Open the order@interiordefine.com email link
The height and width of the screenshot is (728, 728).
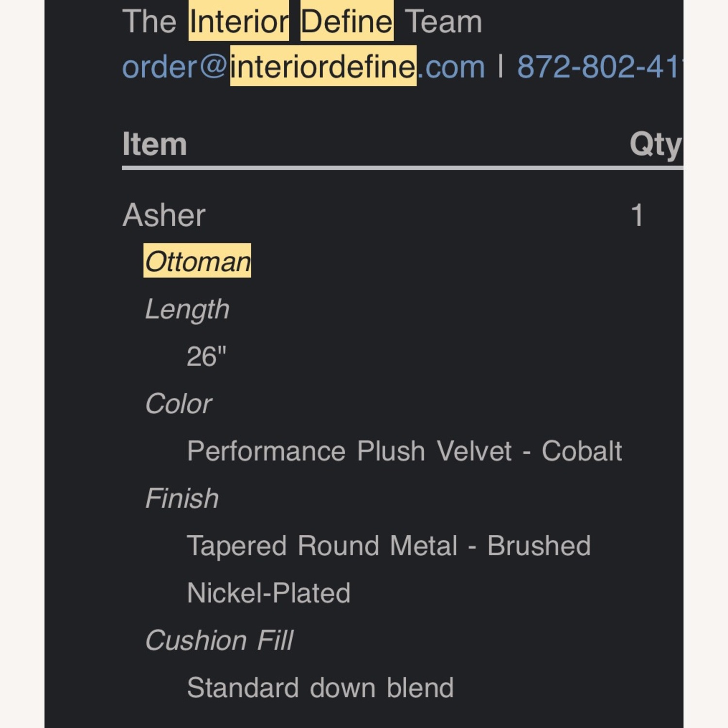303,66
